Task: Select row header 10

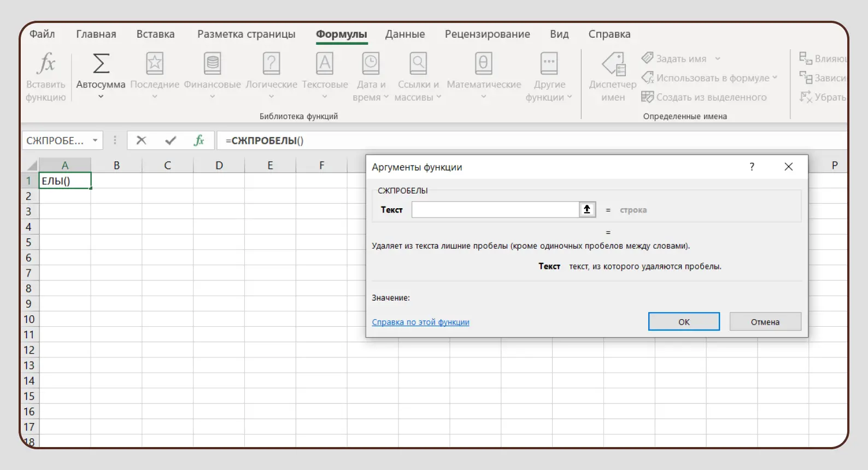Action: pyautogui.click(x=29, y=319)
